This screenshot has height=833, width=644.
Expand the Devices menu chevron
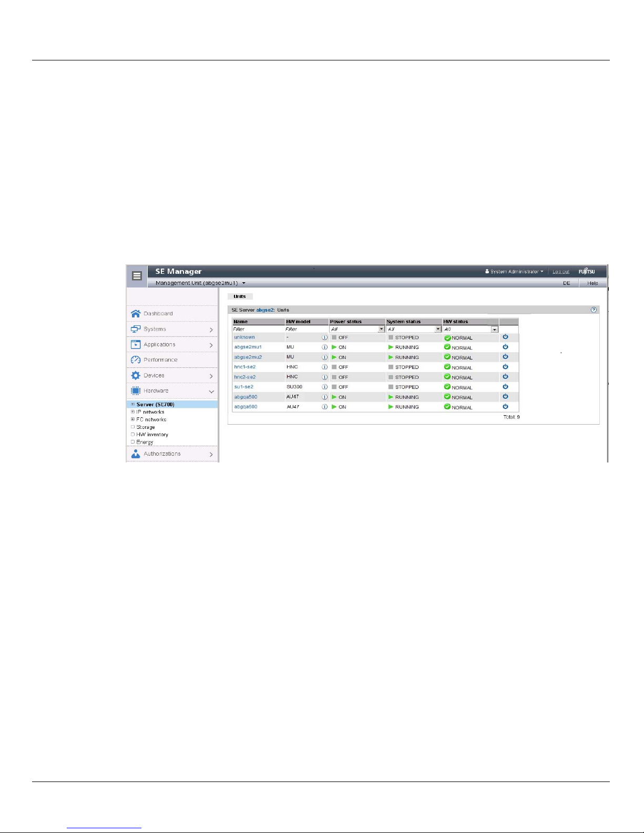tap(211, 376)
